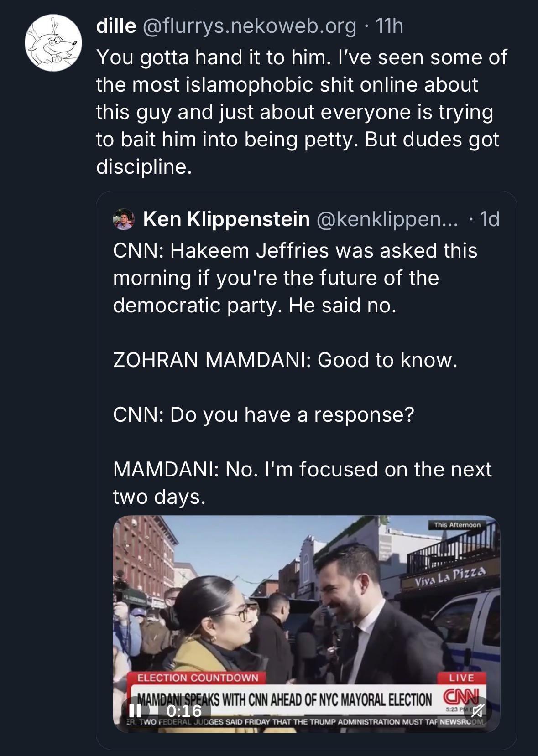Click the 11h post timestamp
This screenshot has height=756, width=538.
(x=389, y=26)
